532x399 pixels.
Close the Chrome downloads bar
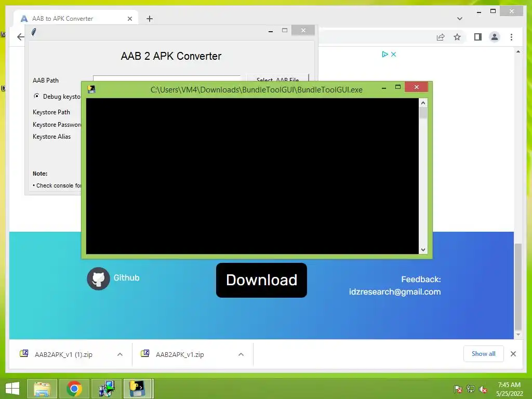point(513,353)
